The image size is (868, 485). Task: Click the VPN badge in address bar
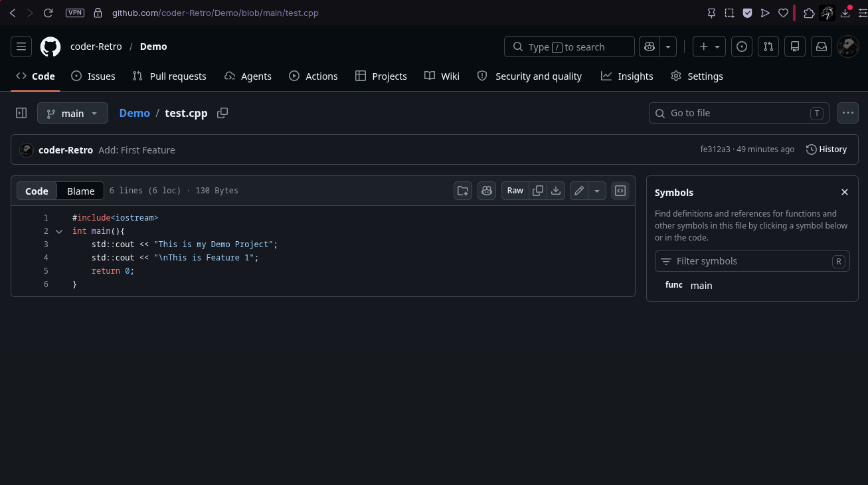click(x=75, y=13)
